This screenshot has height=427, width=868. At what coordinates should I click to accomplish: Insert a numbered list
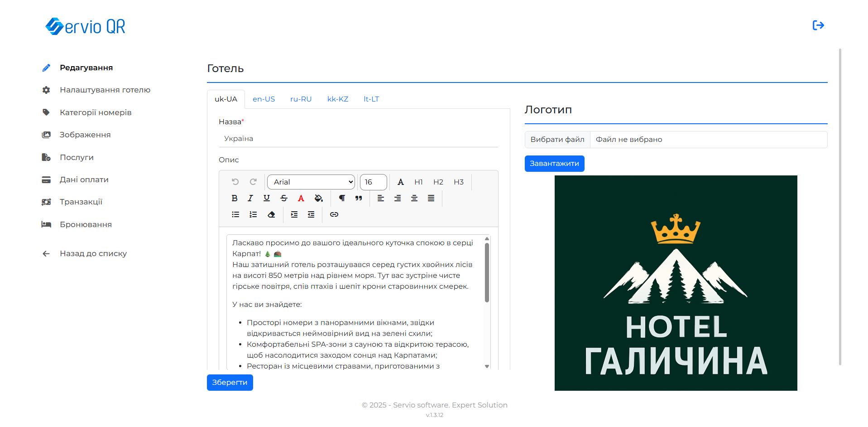click(x=253, y=214)
